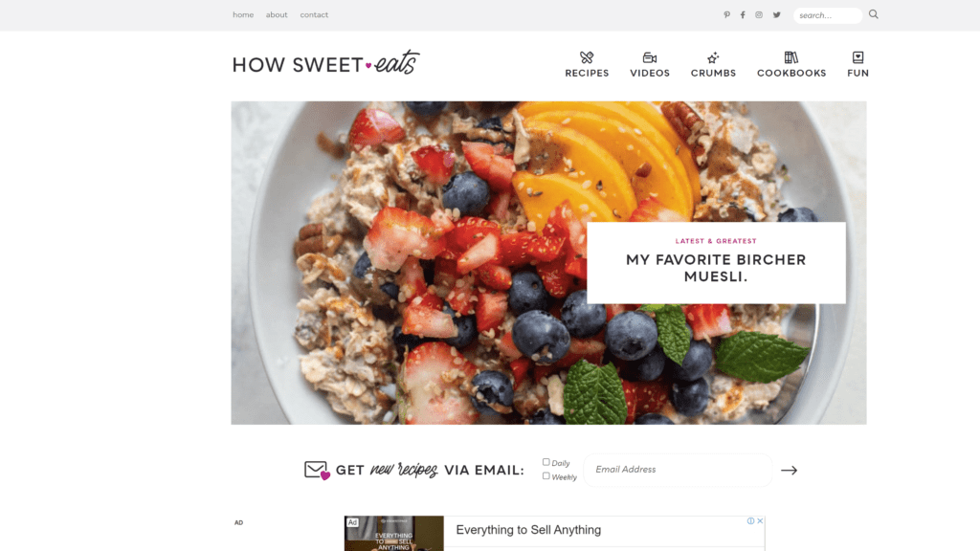The width and height of the screenshot is (980, 551).
Task: Visit the Instagram icon link
Action: coord(759,15)
